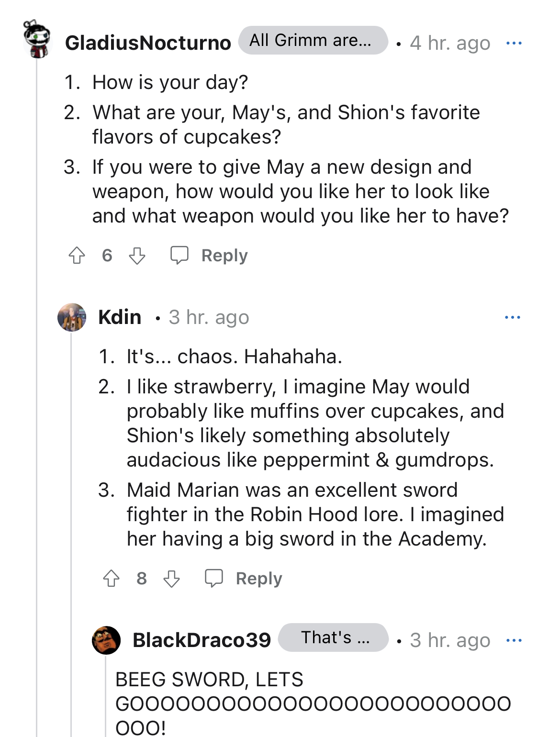Image resolution: width=560 pixels, height=737 pixels.
Task: Collapse BlackDraco39's thread line
Action: (106, 696)
